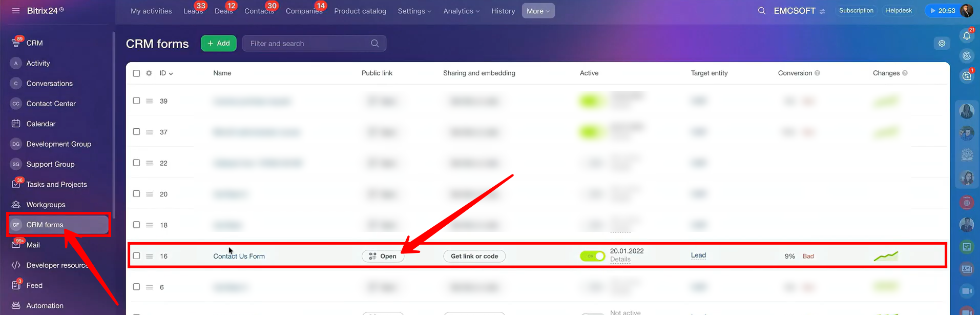Screen dimensions: 980x315
Task: Open the History menu item
Action: click(503, 11)
